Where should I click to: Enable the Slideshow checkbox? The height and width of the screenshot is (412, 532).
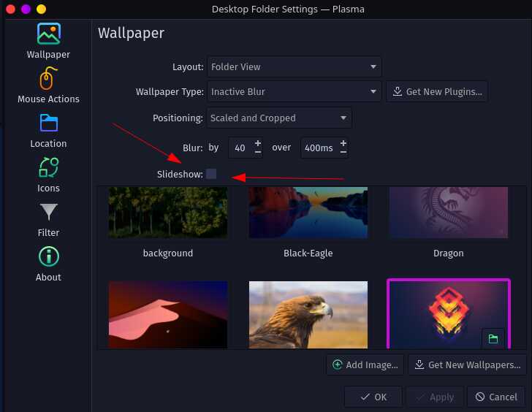pos(211,174)
